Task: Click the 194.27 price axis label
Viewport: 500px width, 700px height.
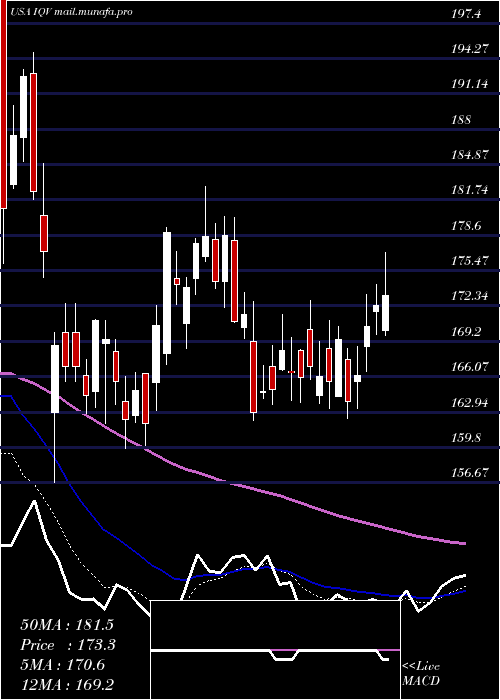Action: point(470,49)
